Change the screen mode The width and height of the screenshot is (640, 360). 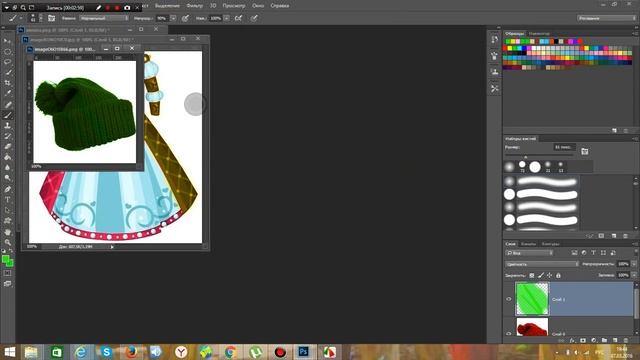(7, 284)
